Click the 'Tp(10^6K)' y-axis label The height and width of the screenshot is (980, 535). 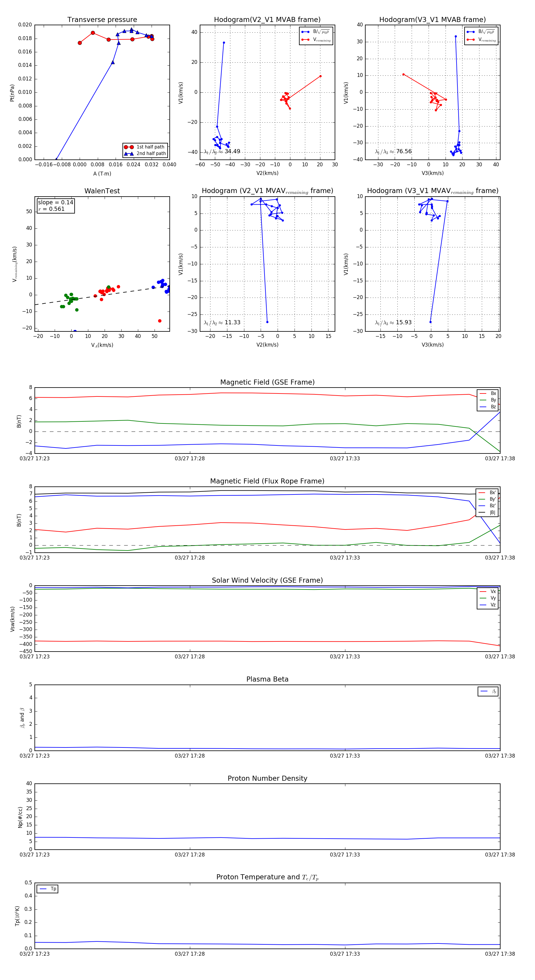(x=17, y=916)
